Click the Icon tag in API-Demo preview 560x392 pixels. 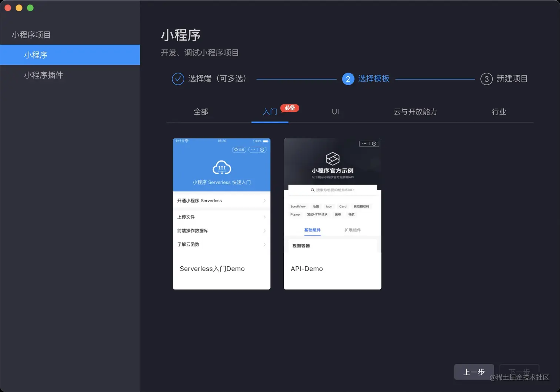coord(329,206)
